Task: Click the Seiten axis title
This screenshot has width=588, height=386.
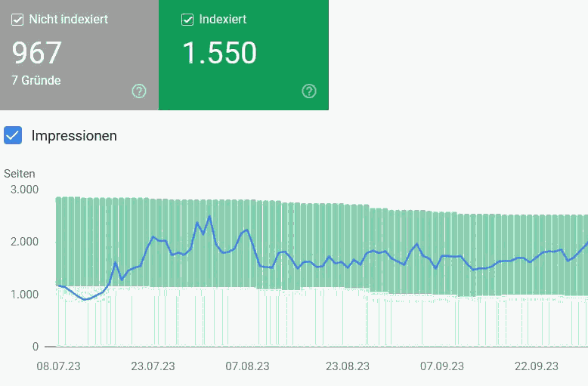Action: (20, 174)
